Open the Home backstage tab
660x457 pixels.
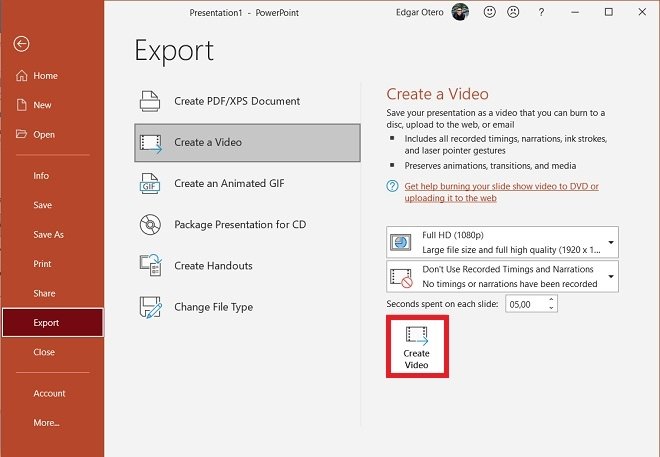[x=52, y=75]
